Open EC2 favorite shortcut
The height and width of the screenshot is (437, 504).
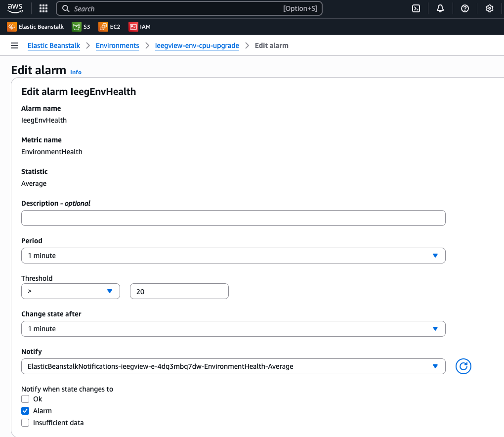109,27
